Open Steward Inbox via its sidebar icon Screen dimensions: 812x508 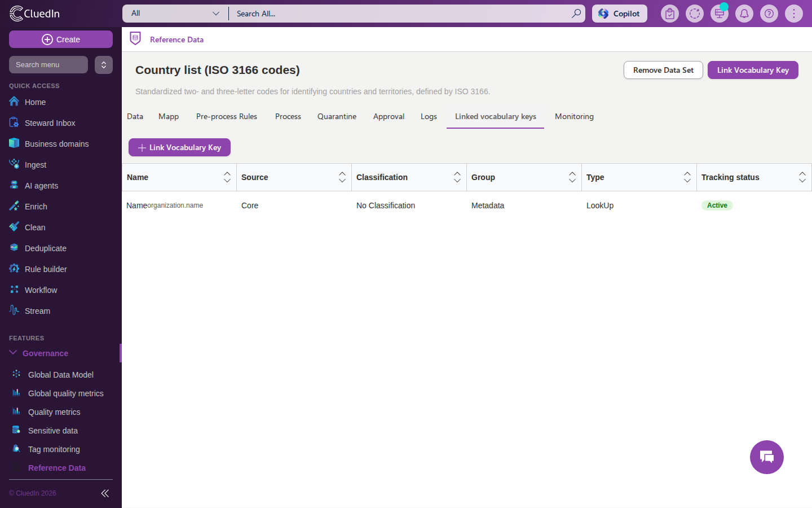14,122
